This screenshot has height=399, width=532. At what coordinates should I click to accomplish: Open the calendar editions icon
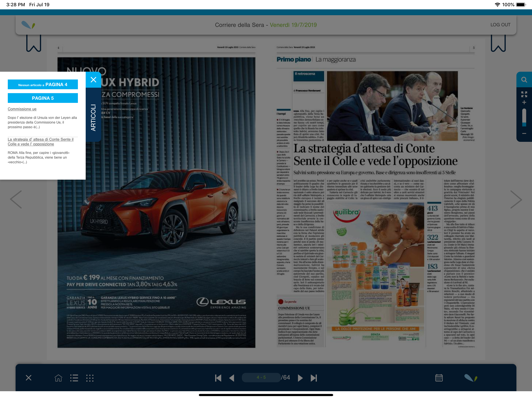(439, 378)
